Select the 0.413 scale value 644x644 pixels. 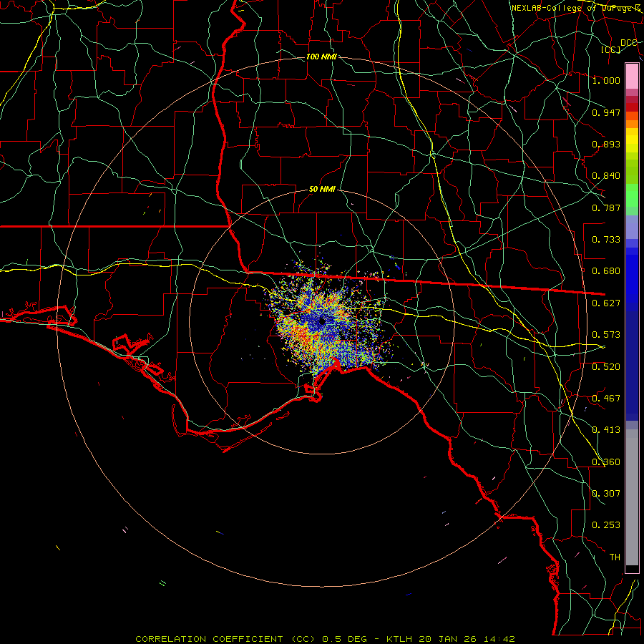pyautogui.click(x=606, y=430)
